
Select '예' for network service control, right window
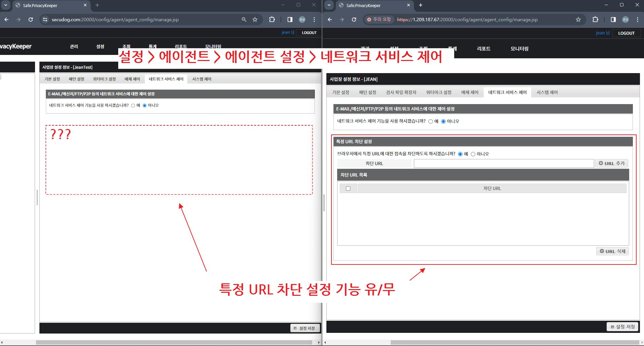(430, 121)
